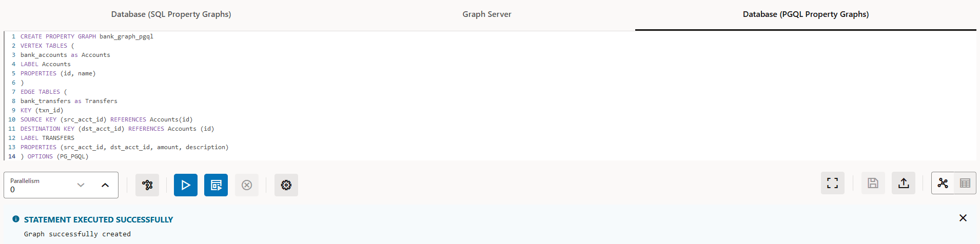Click 'VERTEX TABLES (' on line 2

click(x=47, y=46)
